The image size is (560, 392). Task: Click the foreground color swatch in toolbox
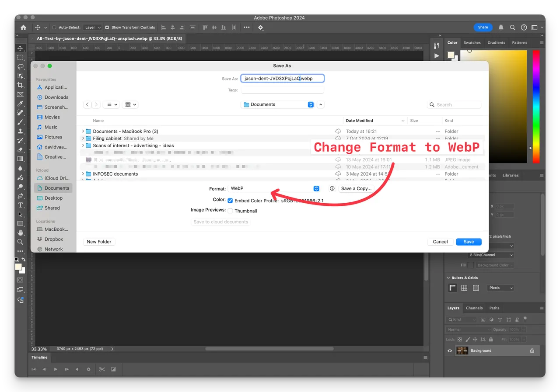pyautogui.click(x=18, y=267)
